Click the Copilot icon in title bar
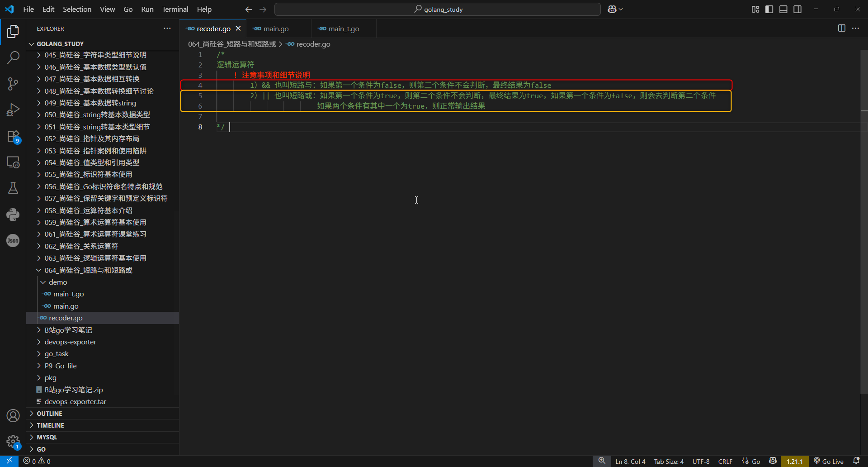 [612, 9]
